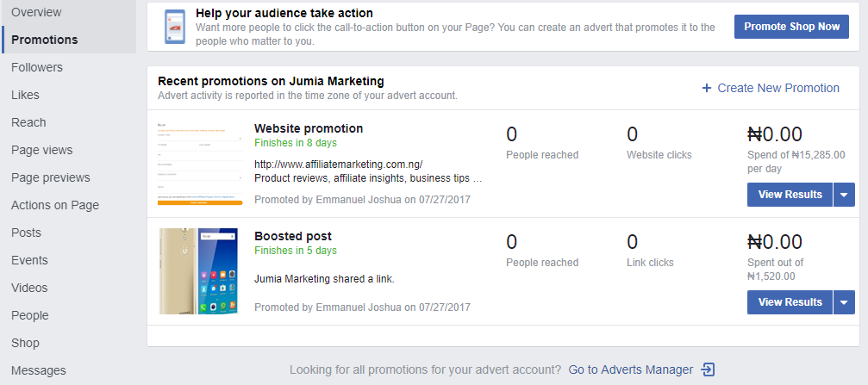This screenshot has width=868, height=385.
Task: Select Actions on Page menu item
Action: pos(55,205)
